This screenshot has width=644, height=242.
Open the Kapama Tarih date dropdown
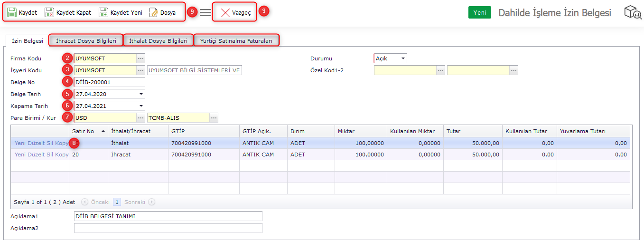coord(141,106)
